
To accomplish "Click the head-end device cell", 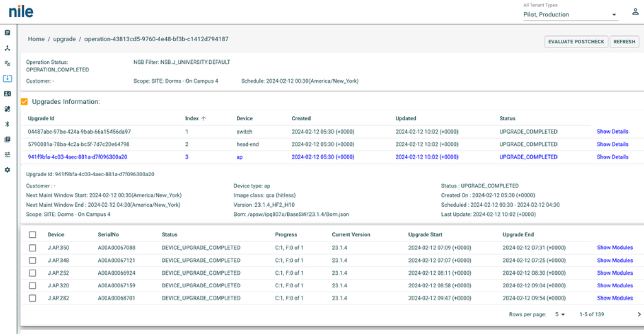I will pos(248,144).
